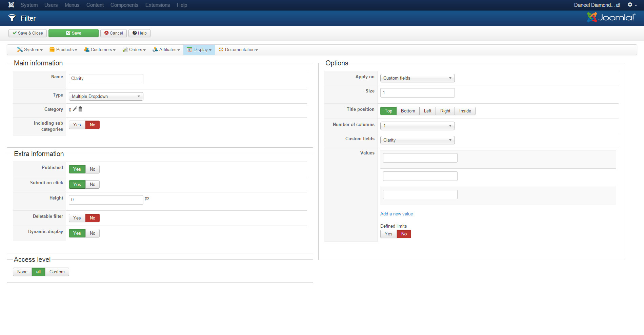Set Title position to Inside
The width and height of the screenshot is (644, 335).
[x=465, y=111]
